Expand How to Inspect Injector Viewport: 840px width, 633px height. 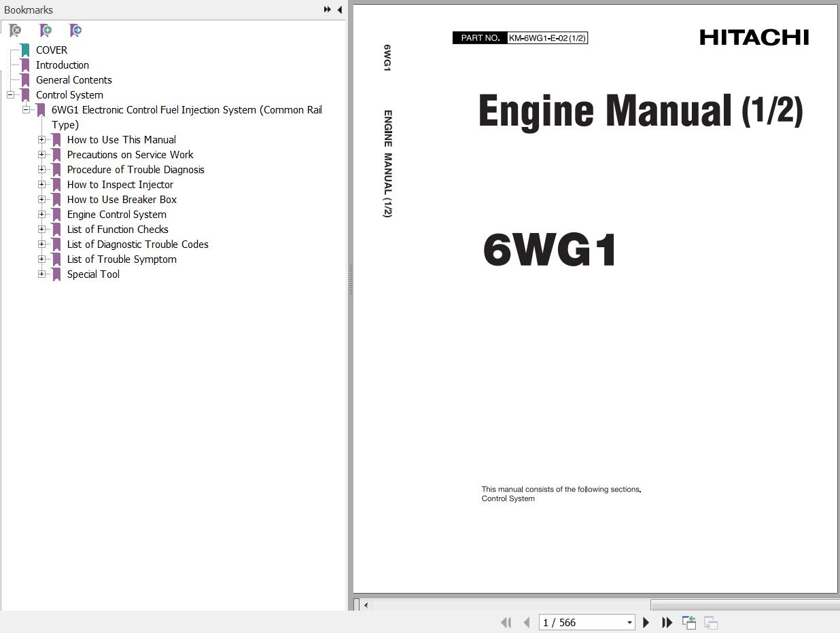coord(41,185)
